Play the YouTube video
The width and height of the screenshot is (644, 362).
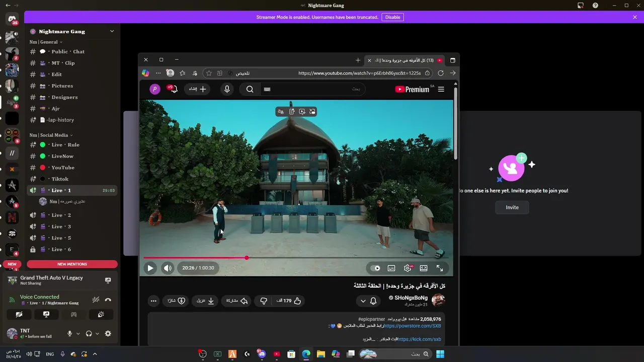tap(150, 268)
